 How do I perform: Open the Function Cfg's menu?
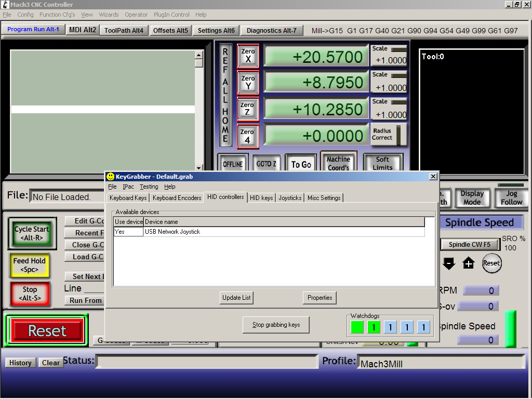click(57, 15)
